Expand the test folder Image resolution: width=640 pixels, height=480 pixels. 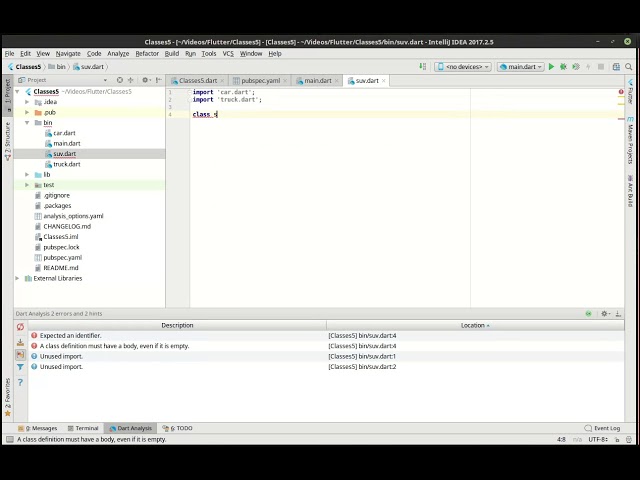[27, 185]
